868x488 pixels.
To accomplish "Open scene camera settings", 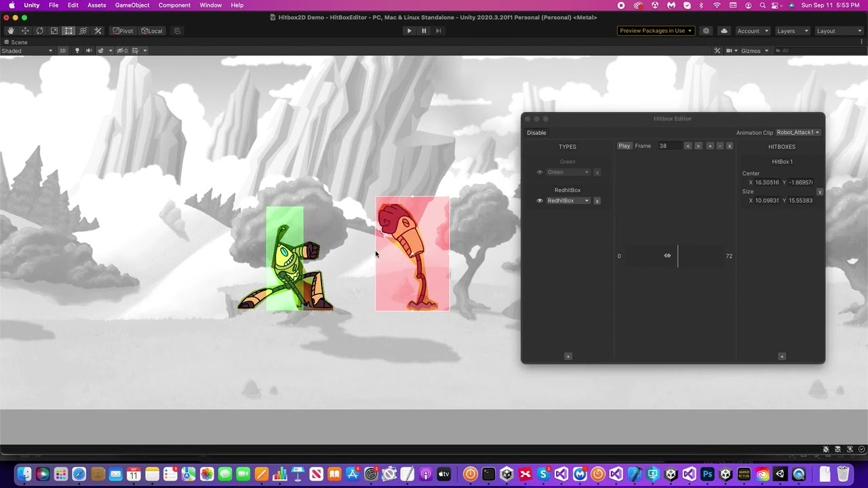I will pyautogui.click(x=732, y=51).
